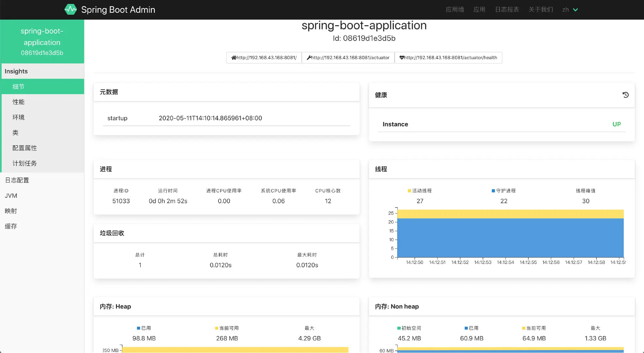
Task: Click the spring-boot-application sidebar header
Action: [42, 42]
